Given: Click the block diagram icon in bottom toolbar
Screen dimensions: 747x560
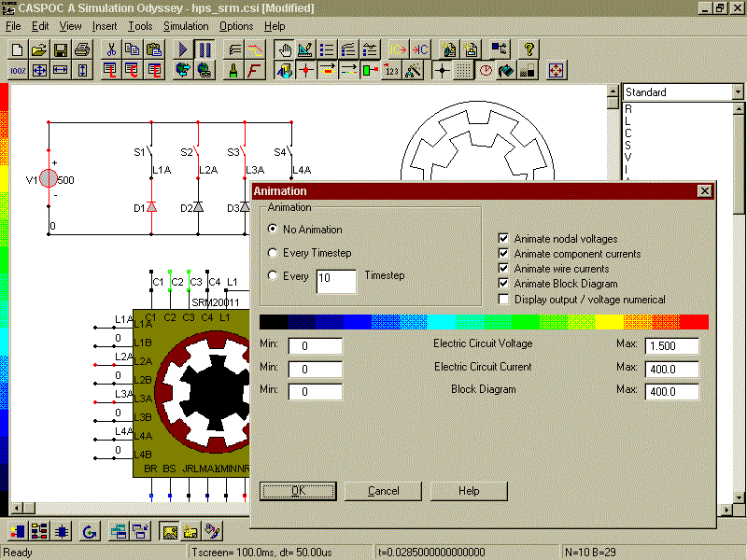Looking at the screenshot, I should [x=39, y=531].
